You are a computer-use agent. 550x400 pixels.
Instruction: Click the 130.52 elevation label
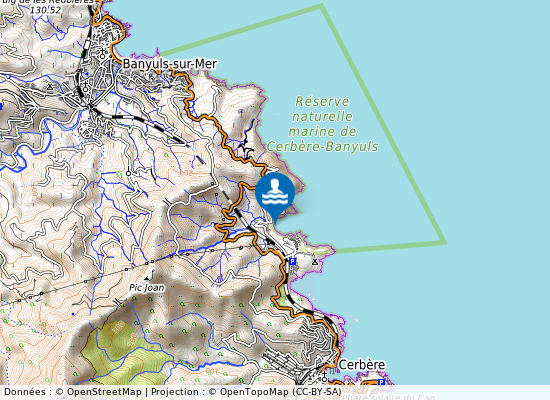click(45, 11)
